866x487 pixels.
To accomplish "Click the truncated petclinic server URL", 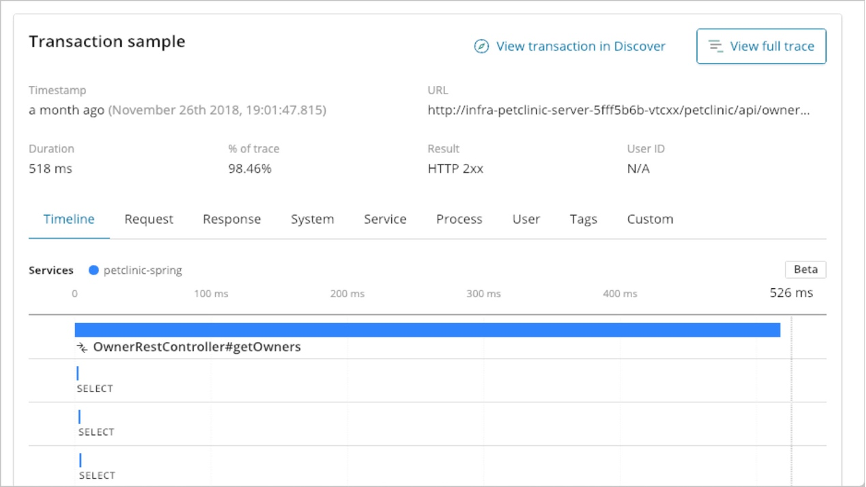I will tap(619, 110).
